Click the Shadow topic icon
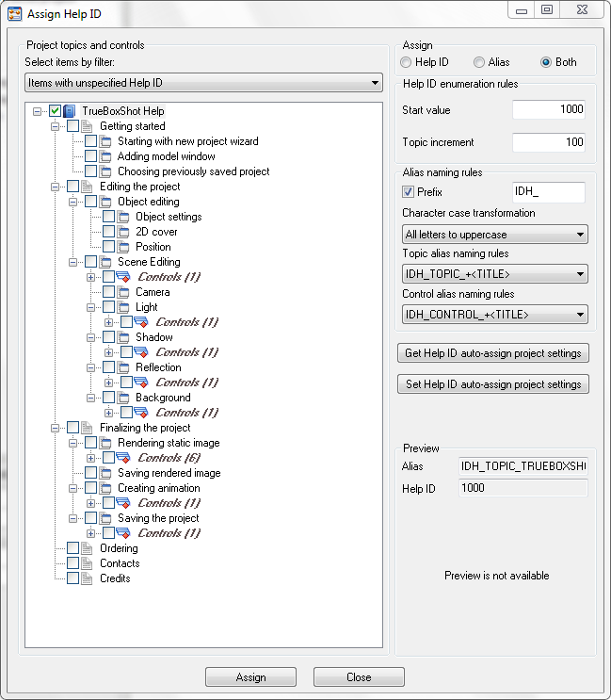 coord(123,337)
